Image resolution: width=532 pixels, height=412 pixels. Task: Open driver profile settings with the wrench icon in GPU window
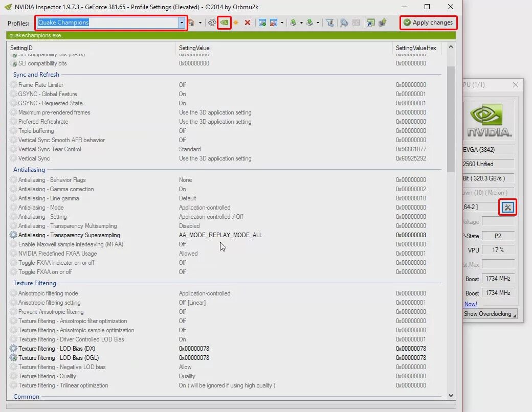pos(507,207)
